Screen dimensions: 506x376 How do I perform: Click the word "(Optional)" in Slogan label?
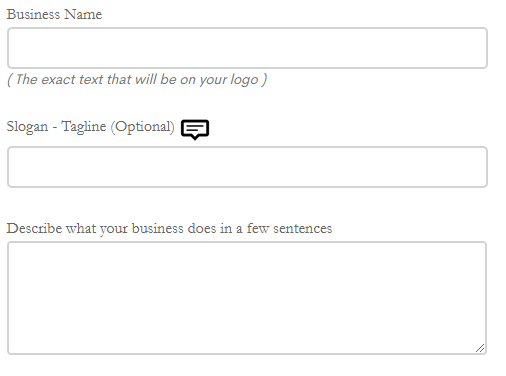pos(143,127)
